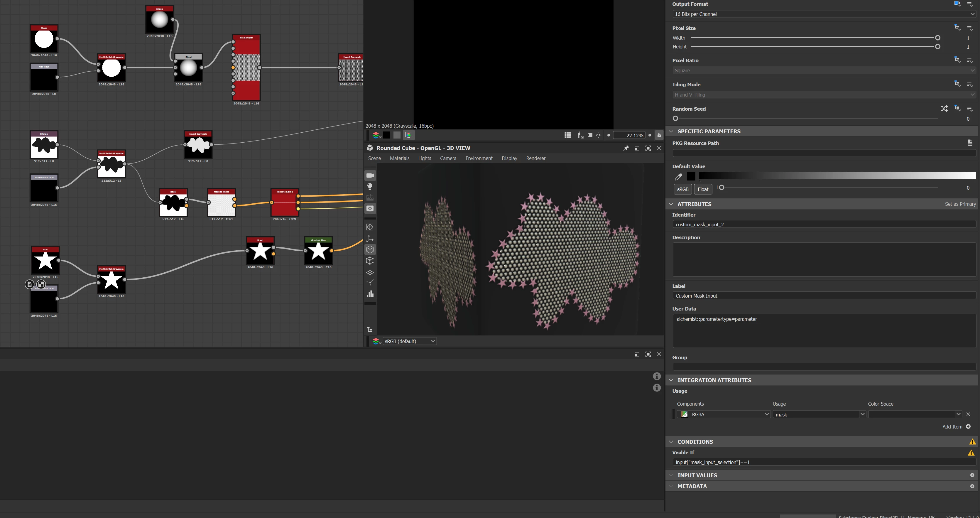Randomize the Random Seed with shuffle icon
This screenshot has height=518, width=980.
point(944,109)
